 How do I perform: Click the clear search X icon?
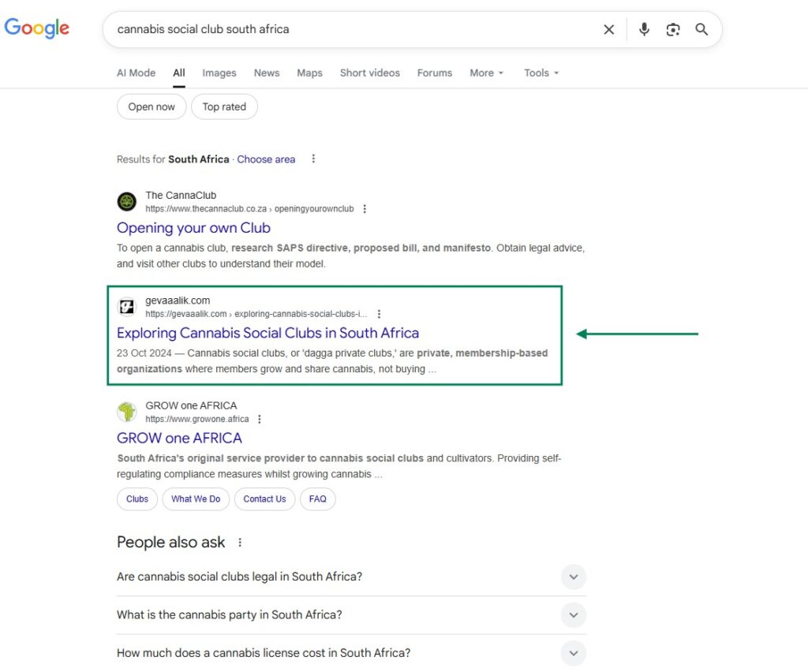[x=608, y=29]
